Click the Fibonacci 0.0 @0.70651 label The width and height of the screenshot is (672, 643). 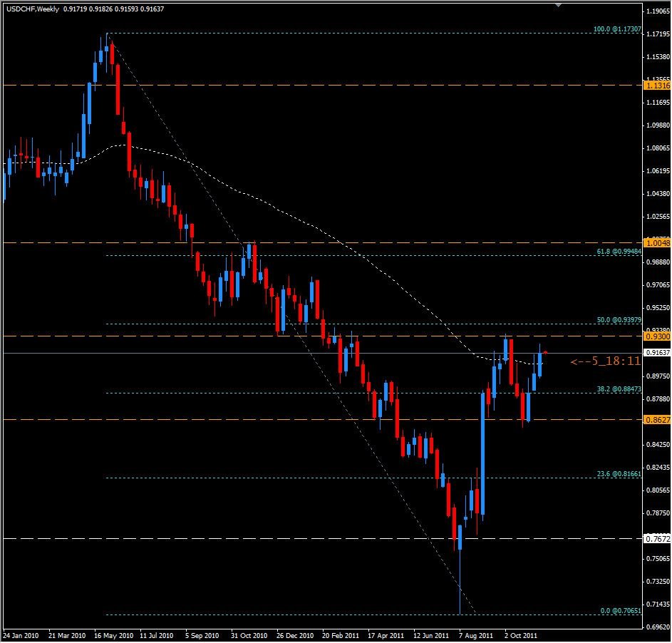pyautogui.click(x=621, y=611)
